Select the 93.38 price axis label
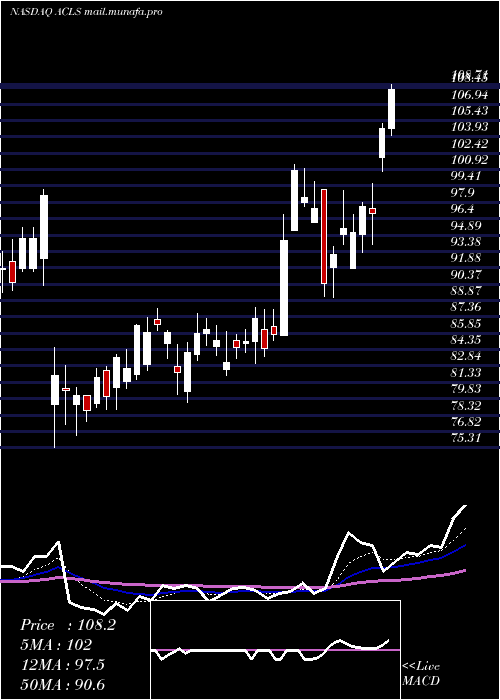 tap(466, 242)
